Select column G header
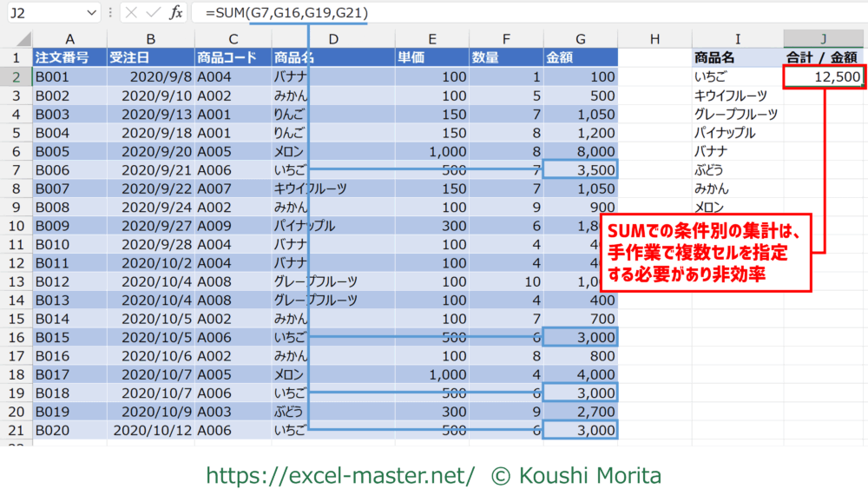This screenshot has width=868, height=489. click(580, 39)
